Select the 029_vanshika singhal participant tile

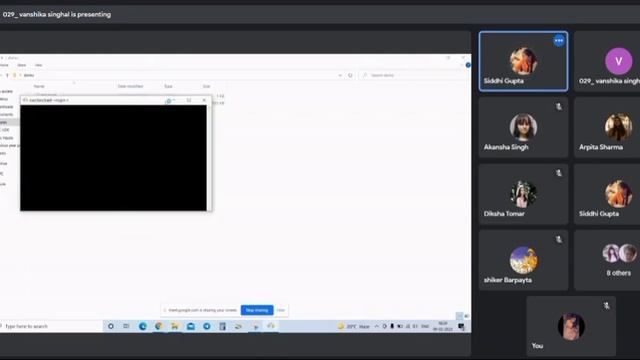[607, 61]
